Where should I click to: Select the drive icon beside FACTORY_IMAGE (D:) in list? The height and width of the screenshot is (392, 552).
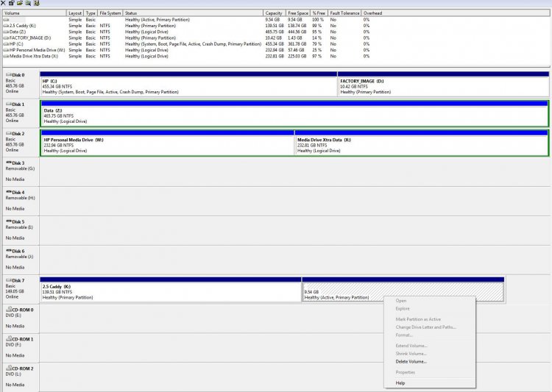tap(6, 38)
